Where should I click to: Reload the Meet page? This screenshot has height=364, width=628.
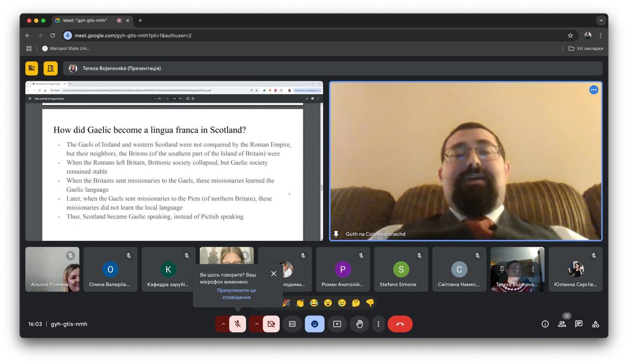coord(52,35)
